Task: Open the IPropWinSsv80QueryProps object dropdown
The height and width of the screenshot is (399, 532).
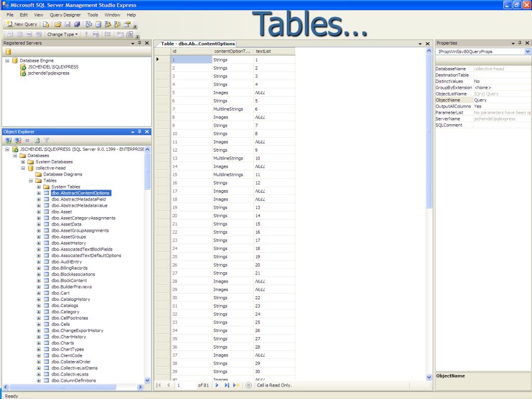Action: tap(527, 51)
